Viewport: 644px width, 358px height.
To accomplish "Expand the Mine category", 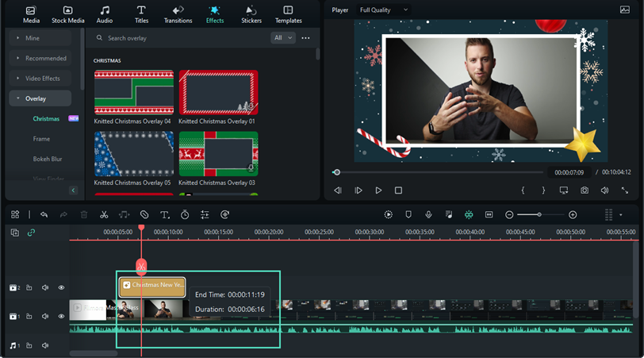I will pyautogui.click(x=40, y=38).
